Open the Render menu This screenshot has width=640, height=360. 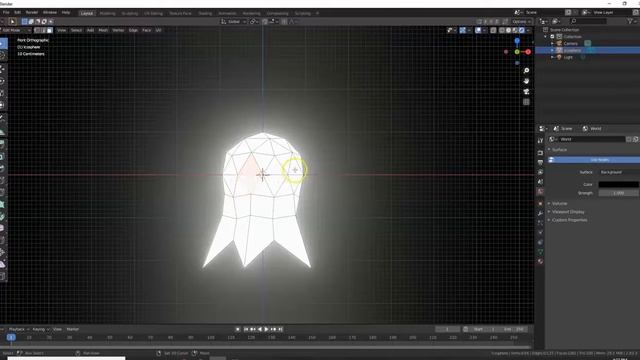(31, 13)
